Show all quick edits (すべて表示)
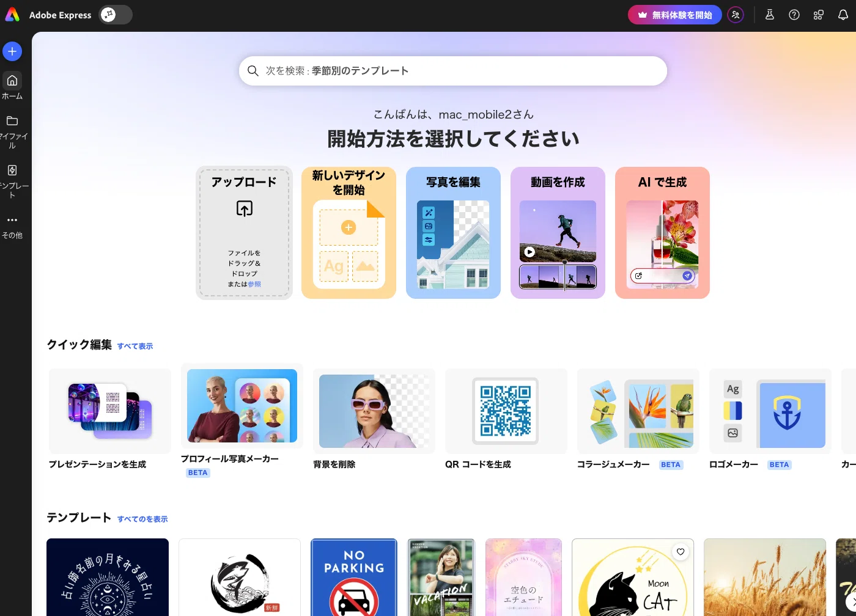The image size is (856, 616). [135, 346]
